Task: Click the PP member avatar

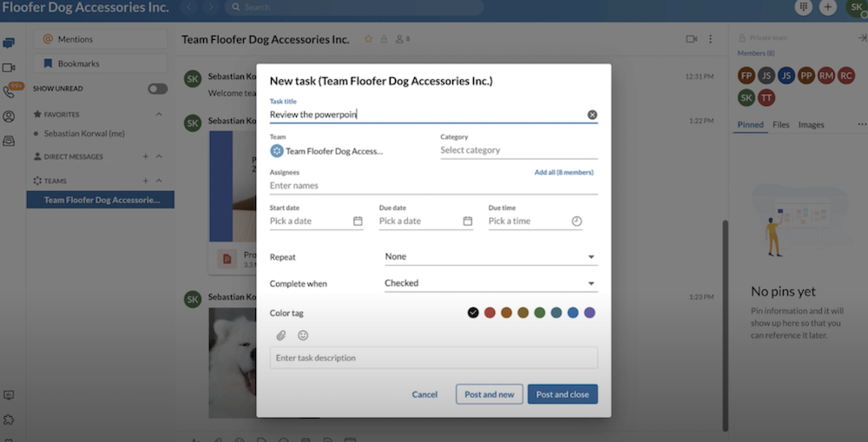Action: 806,76
